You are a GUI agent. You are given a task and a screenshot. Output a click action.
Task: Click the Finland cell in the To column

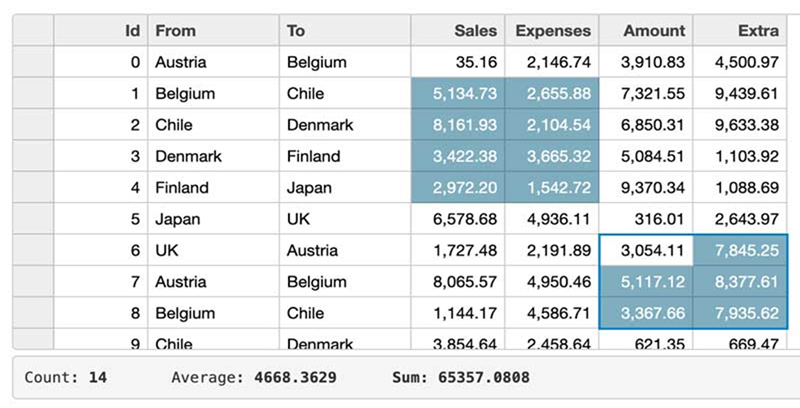click(344, 156)
